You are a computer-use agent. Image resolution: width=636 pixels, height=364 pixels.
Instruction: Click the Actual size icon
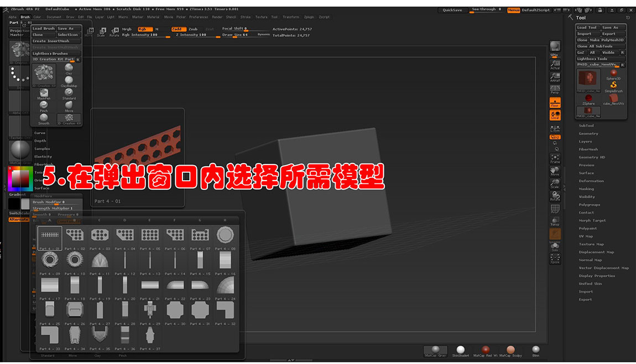555,65
